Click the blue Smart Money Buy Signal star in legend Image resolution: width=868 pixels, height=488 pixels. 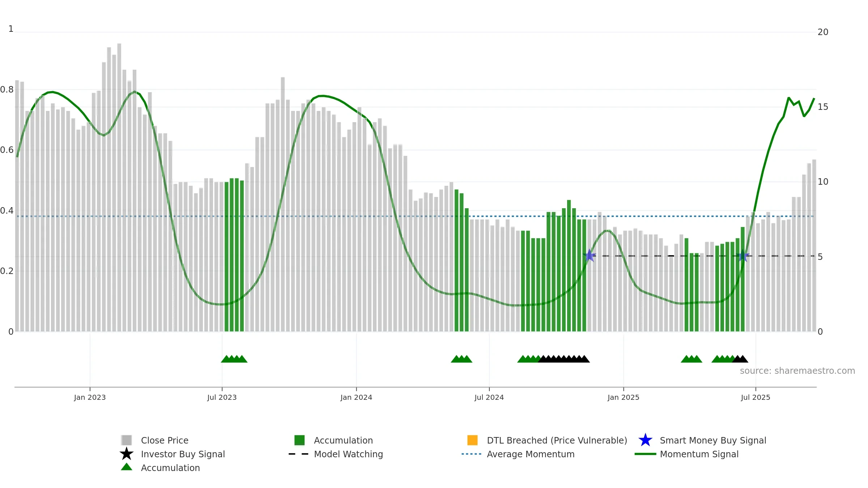tap(645, 440)
